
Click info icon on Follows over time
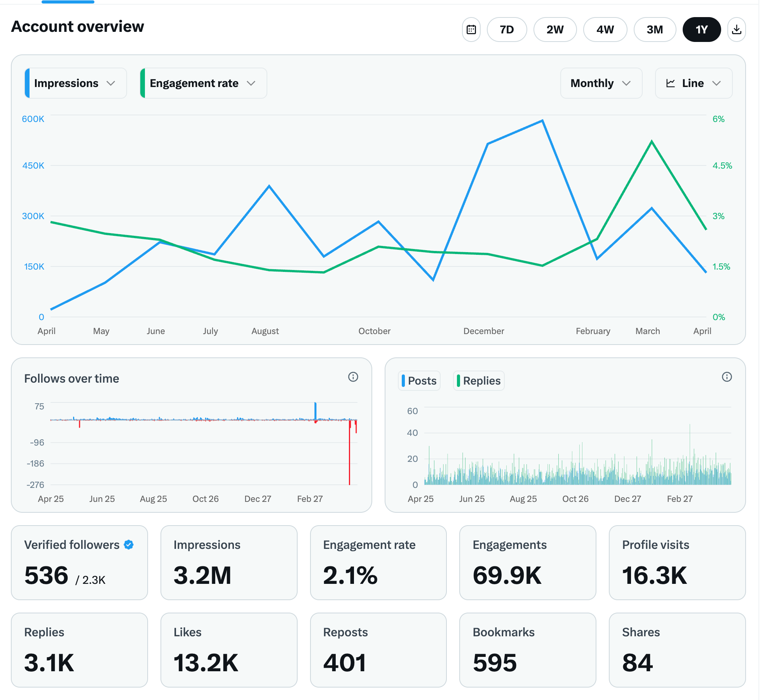353,377
